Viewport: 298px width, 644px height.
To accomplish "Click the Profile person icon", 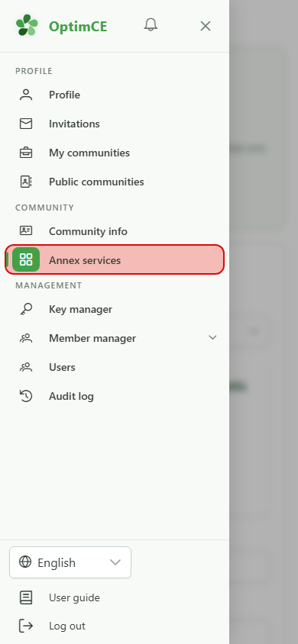I will tap(26, 95).
